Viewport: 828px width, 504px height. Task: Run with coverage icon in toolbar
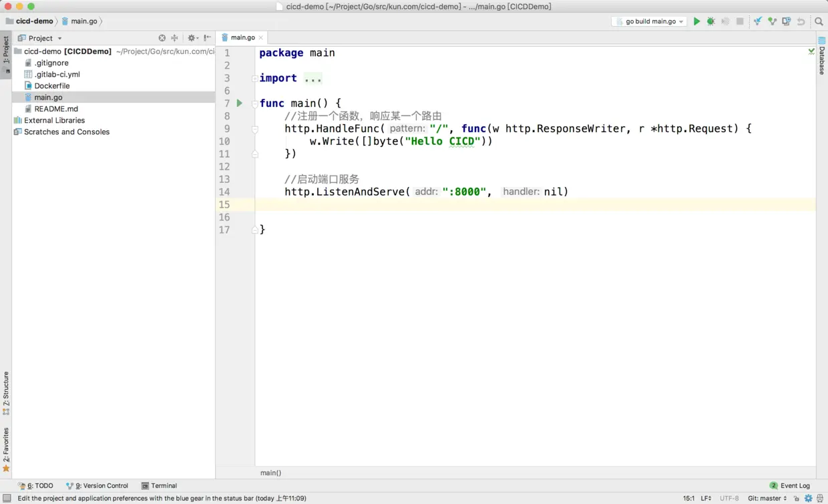[x=725, y=21]
